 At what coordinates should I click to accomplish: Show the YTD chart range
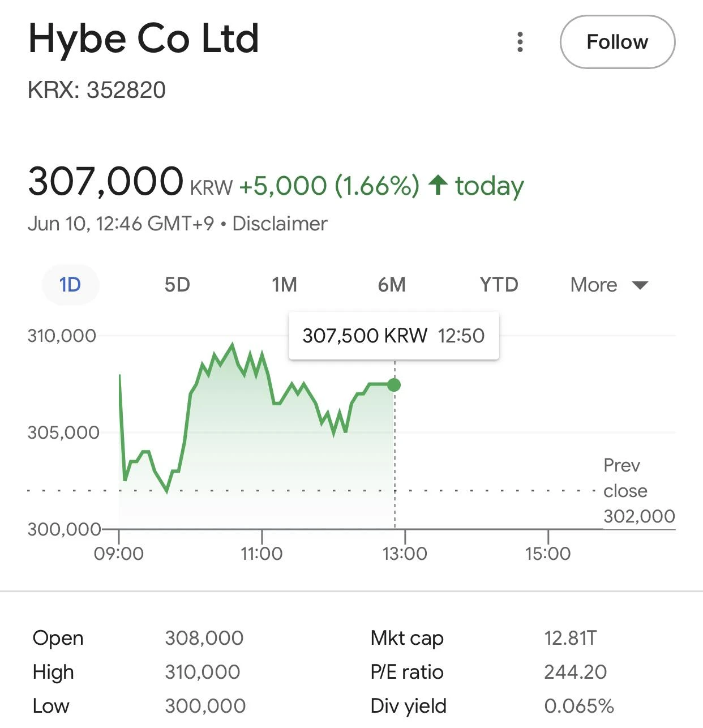[499, 284]
